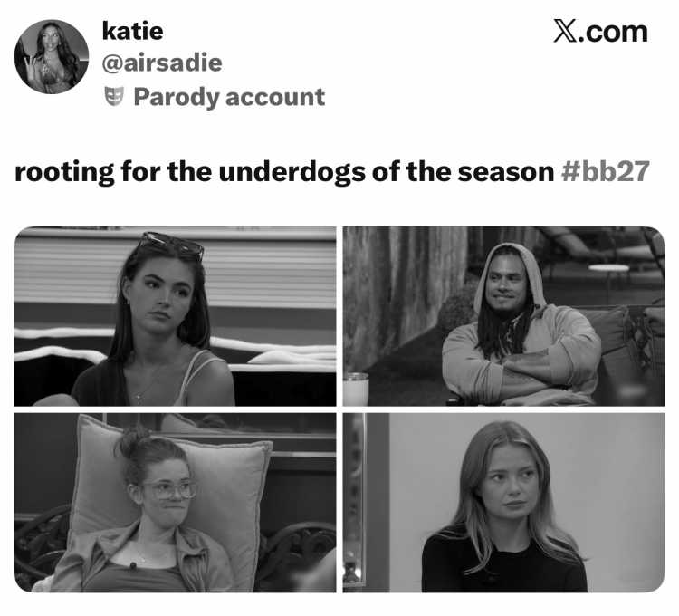The width and height of the screenshot is (679, 616).
Task: Open photo of woman with sunglasses on head
Action: click(176, 316)
